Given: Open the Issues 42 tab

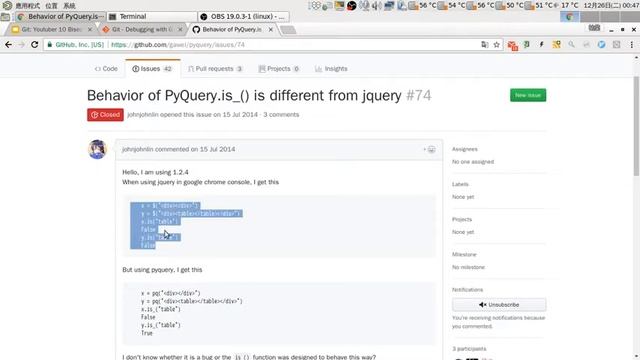Looking at the screenshot, I should coord(152,69).
